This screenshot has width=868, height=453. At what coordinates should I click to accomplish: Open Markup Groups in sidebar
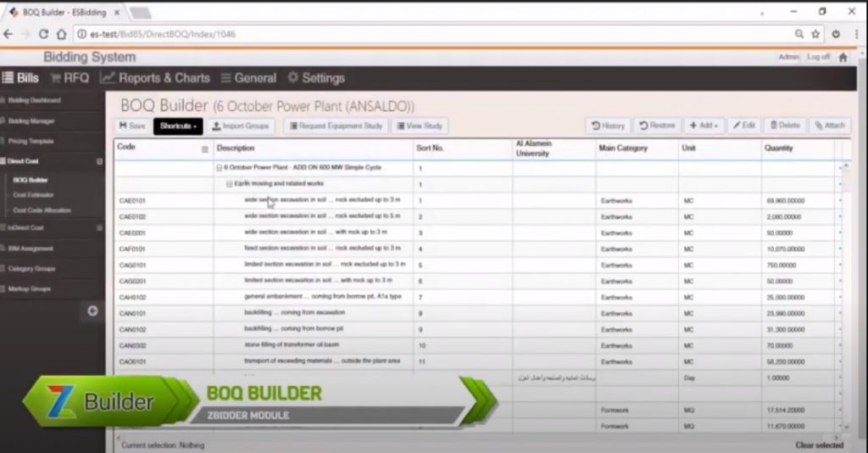point(30,289)
